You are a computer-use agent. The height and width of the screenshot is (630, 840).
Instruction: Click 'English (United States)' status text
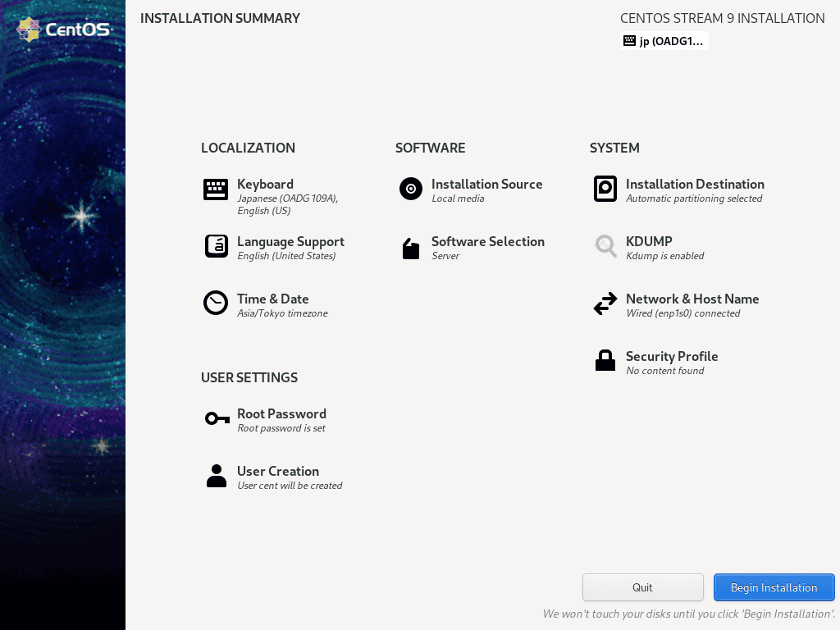click(x=286, y=256)
